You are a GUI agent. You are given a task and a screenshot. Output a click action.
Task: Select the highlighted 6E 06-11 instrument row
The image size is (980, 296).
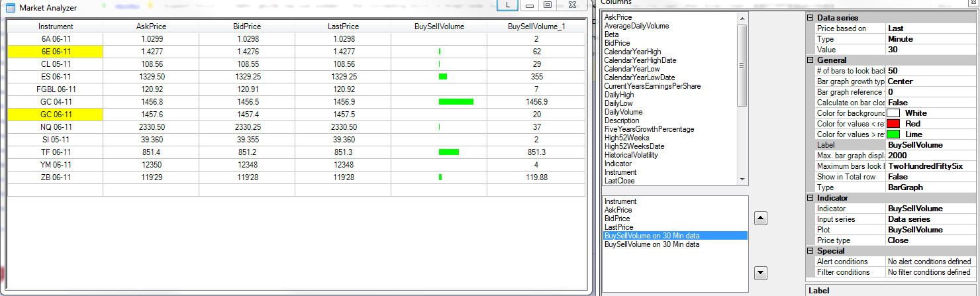pos(56,52)
